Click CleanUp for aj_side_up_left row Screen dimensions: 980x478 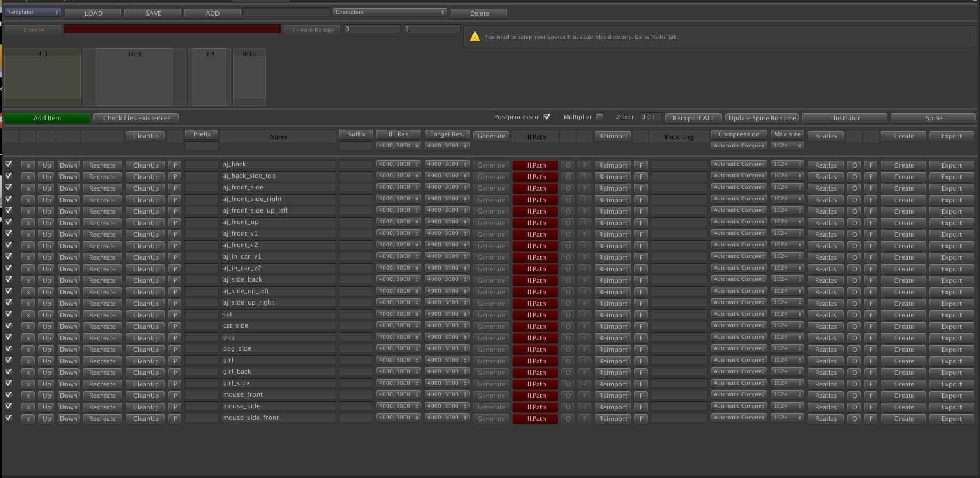click(146, 292)
